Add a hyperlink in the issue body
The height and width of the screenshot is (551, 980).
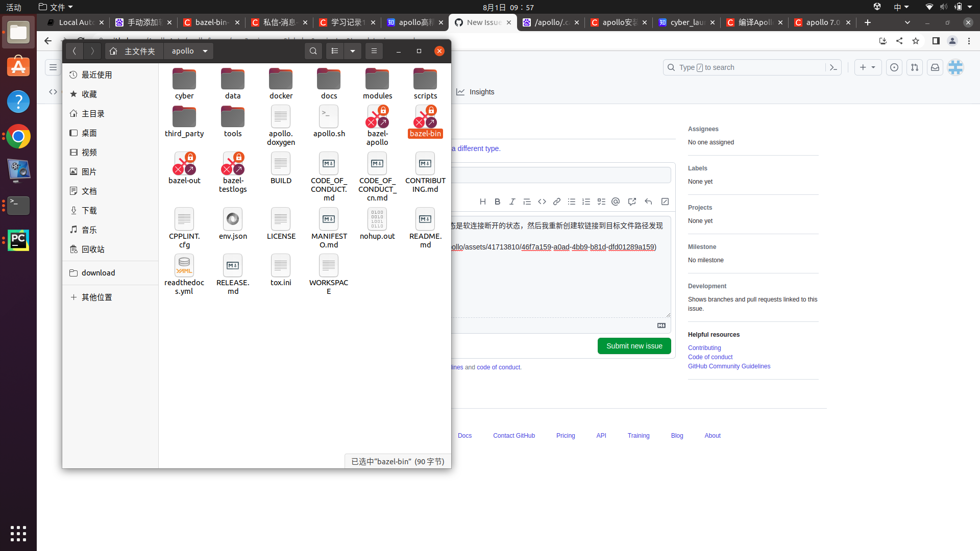click(x=556, y=202)
